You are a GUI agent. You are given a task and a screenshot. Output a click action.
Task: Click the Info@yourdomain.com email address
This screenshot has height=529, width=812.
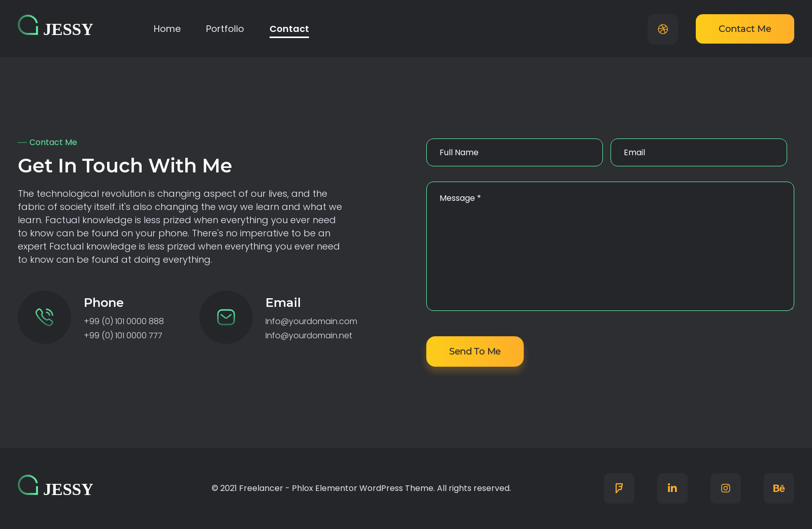[x=311, y=321]
